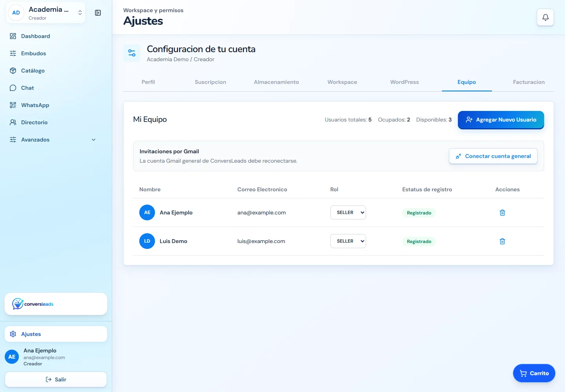Image resolution: width=565 pixels, height=392 pixels.
Task: Switch to the Workspace tab
Action: tap(342, 82)
